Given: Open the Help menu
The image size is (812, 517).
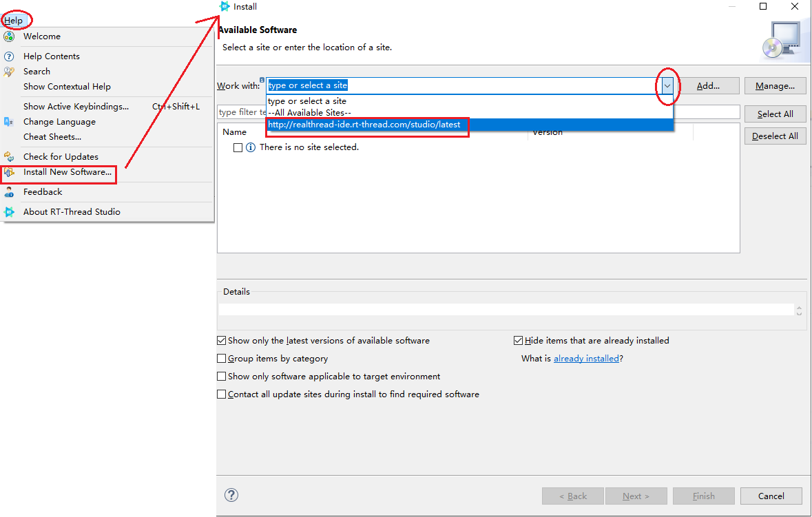Looking at the screenshot, I should coord(14,20).
